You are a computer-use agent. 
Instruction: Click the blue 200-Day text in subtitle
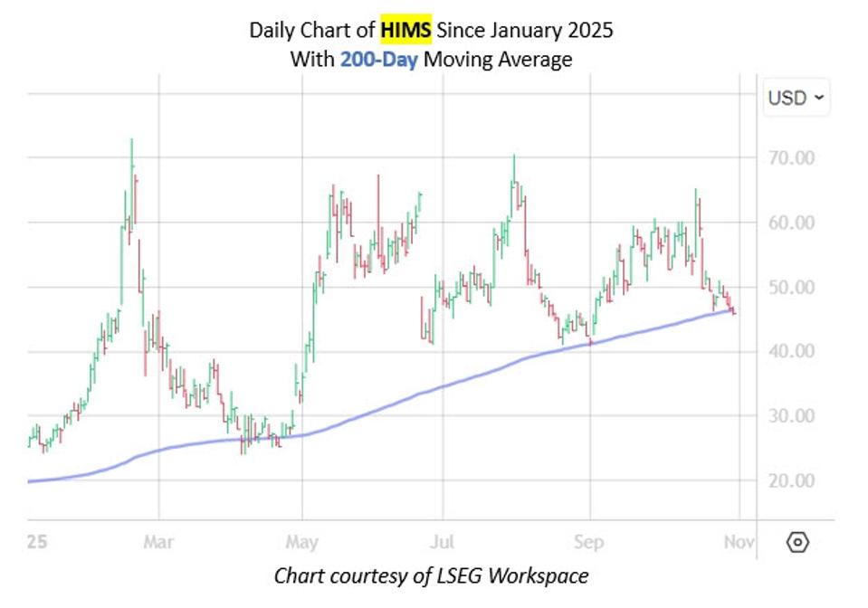[378, 60]
